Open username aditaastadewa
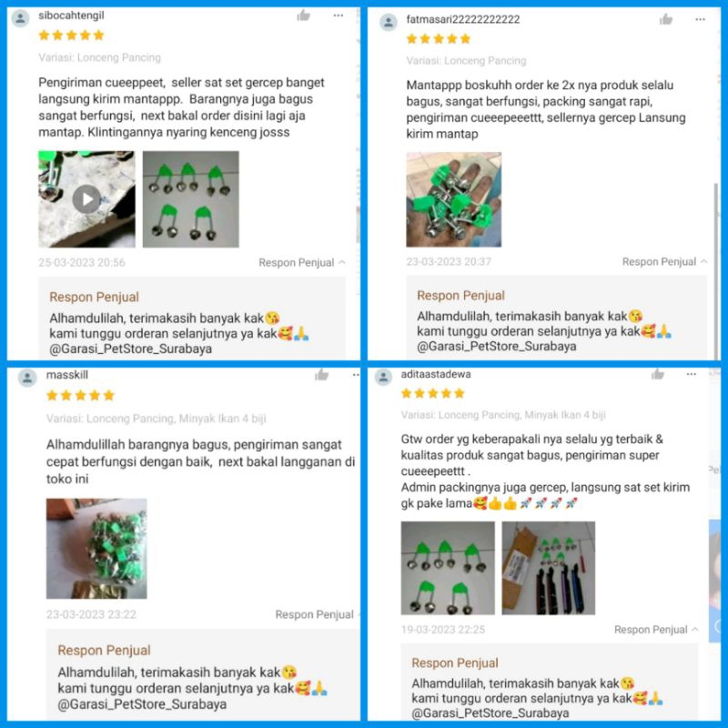728x728 pixels. [x=436, y=374]
